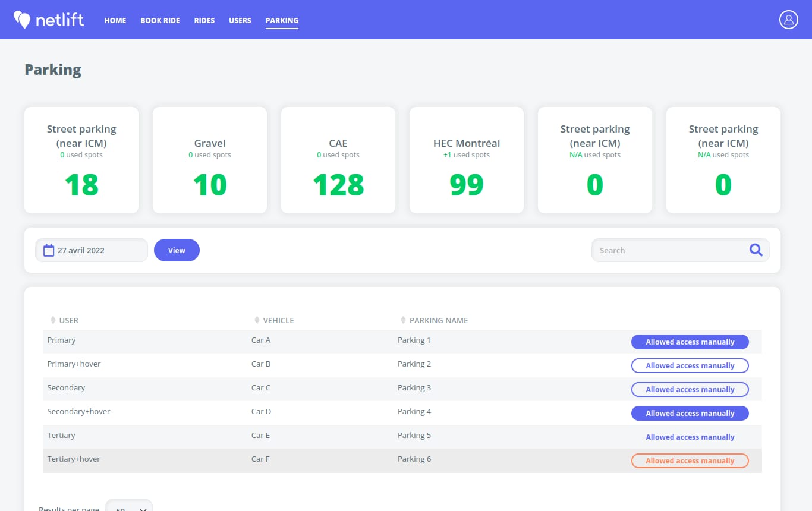
Task: Click the "Secondary" user cell
Action: click(67, 387)
